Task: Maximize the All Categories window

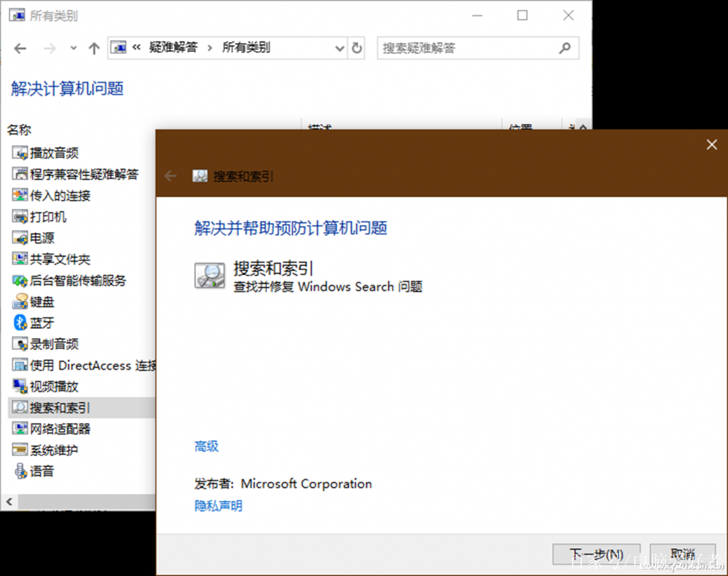Action: 522,15
